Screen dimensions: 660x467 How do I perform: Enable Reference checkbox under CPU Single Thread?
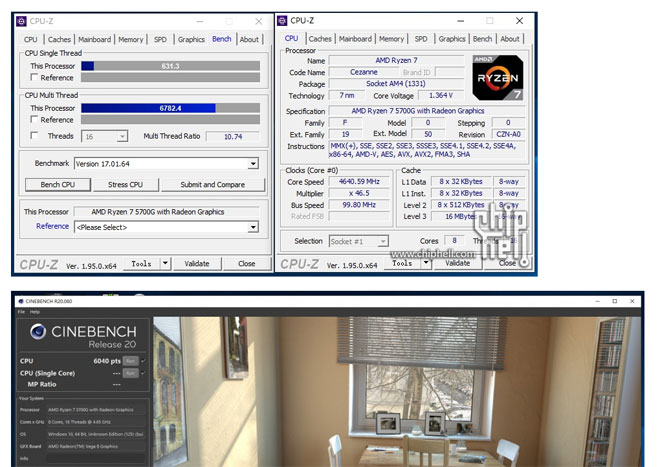pos(34,77)
